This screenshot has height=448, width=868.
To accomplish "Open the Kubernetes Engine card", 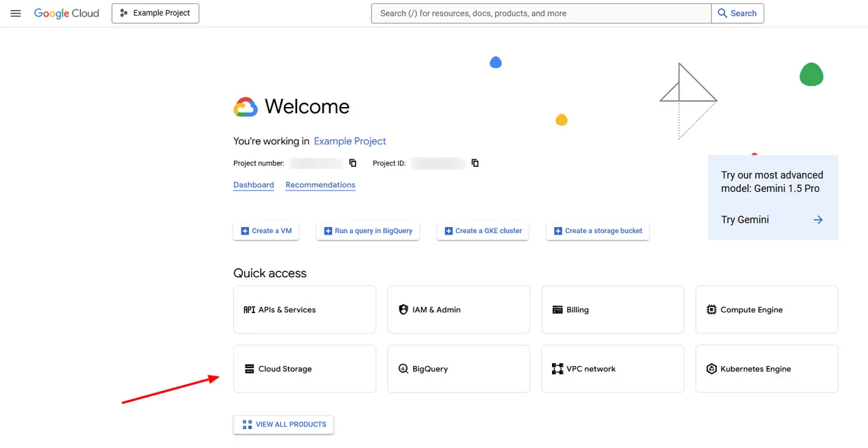I will [x=767, y=369].
